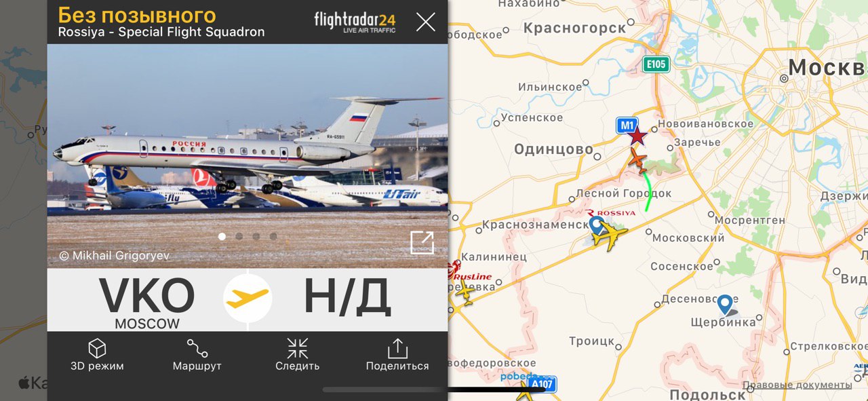Tap the Н/Д destination field
868x401 pixels.
point(347,297)
